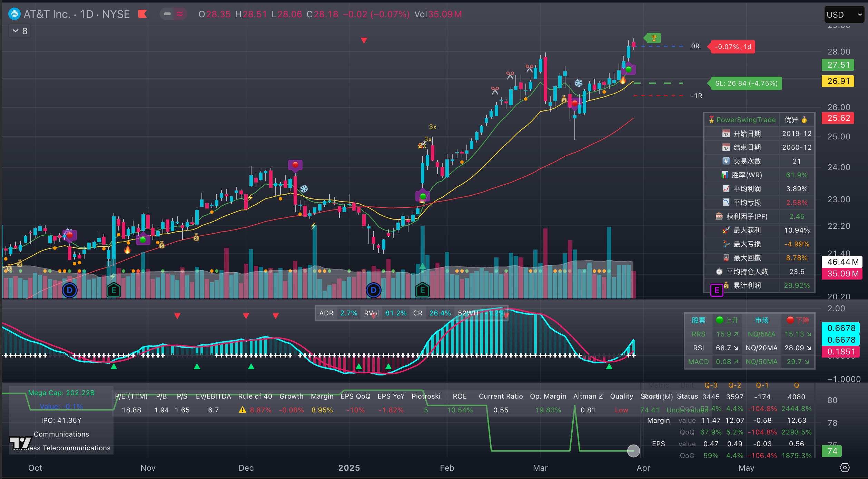Screen dimensions: 868x479
Task: Click the red flag icon beside NYSE
Action: click(x=142, y=14)
